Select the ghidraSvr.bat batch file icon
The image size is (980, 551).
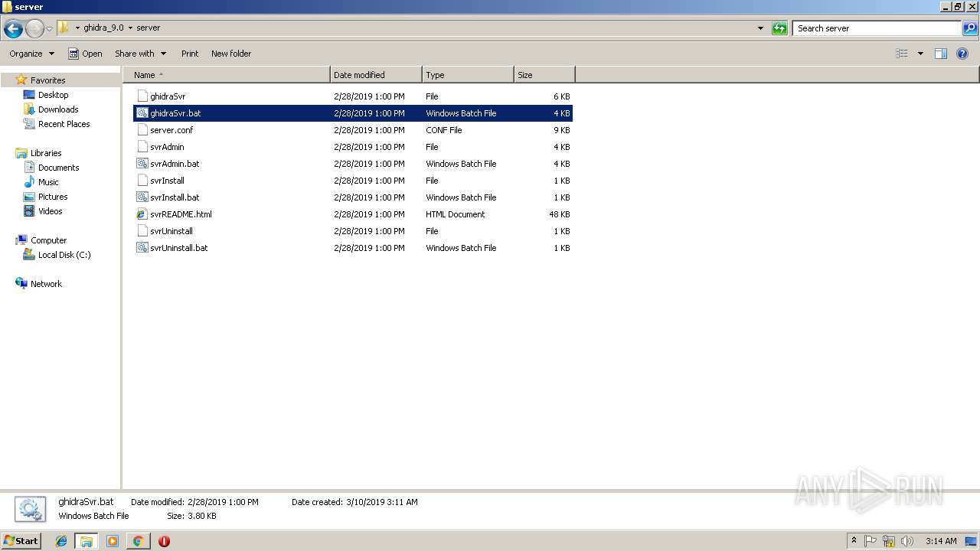pyautogui.click(x=142, y=113)
